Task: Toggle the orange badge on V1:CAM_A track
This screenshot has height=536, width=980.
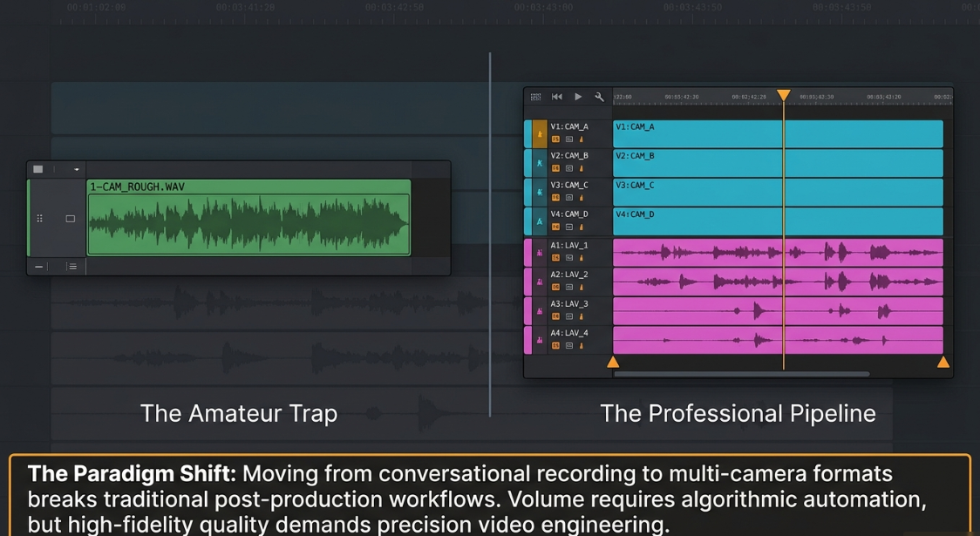Action: (x=555, y=139)
